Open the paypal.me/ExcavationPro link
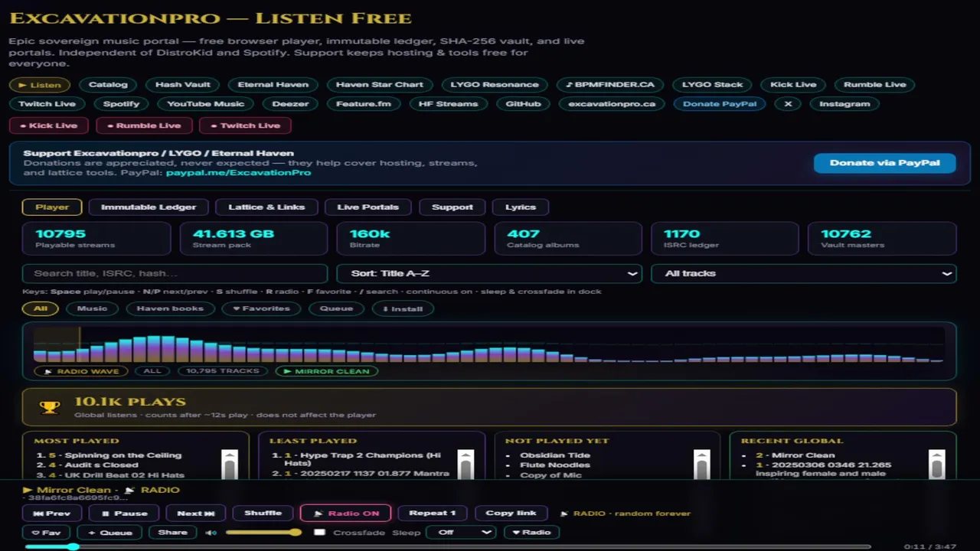 pos(239,173)
